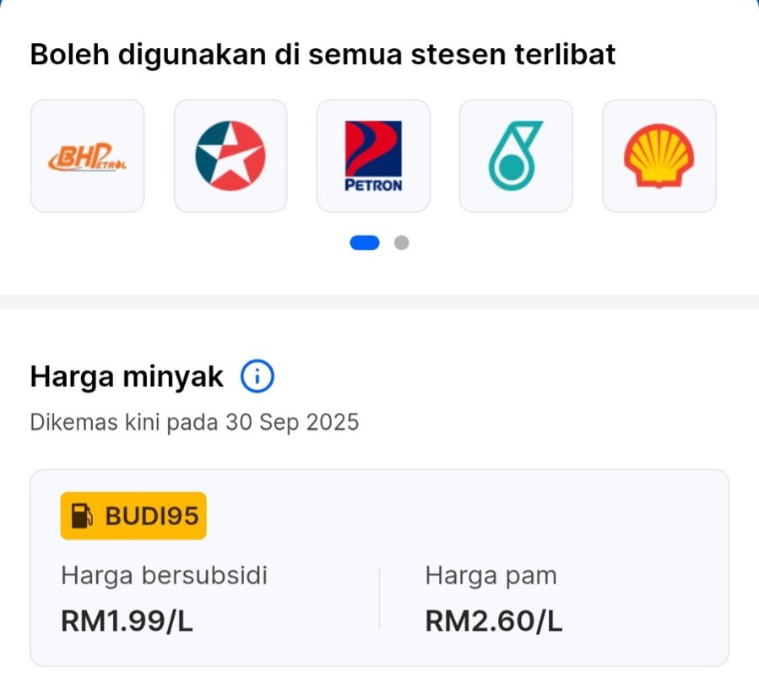
Task: Open the Harga minyak info icon
Action: (x=258, y=377)
